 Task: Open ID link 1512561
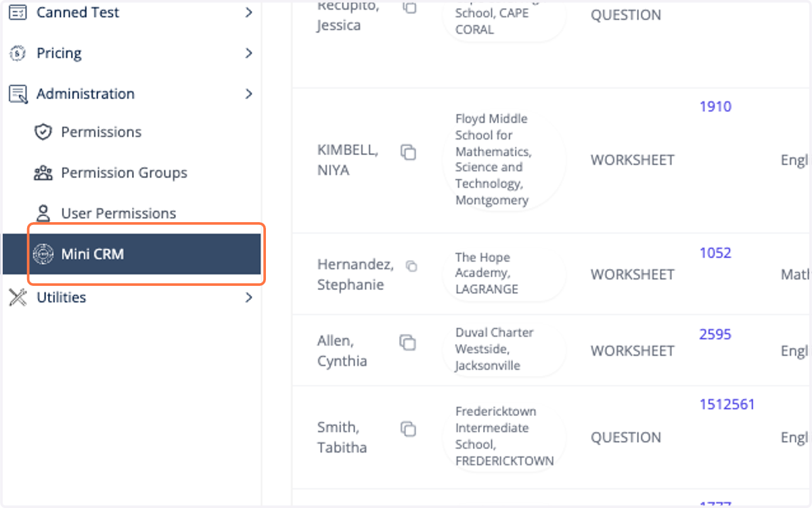727,404
